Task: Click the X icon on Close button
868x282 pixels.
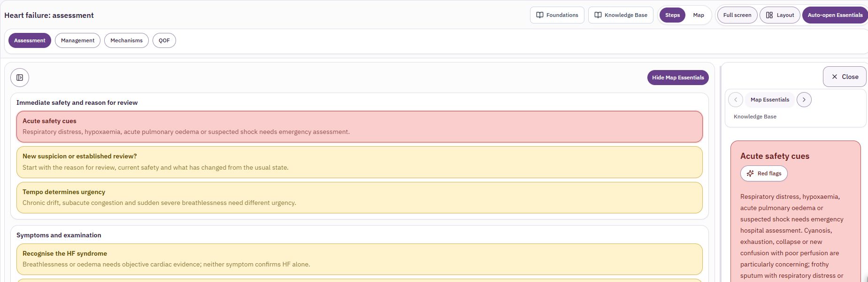Action: click(835, 77)
